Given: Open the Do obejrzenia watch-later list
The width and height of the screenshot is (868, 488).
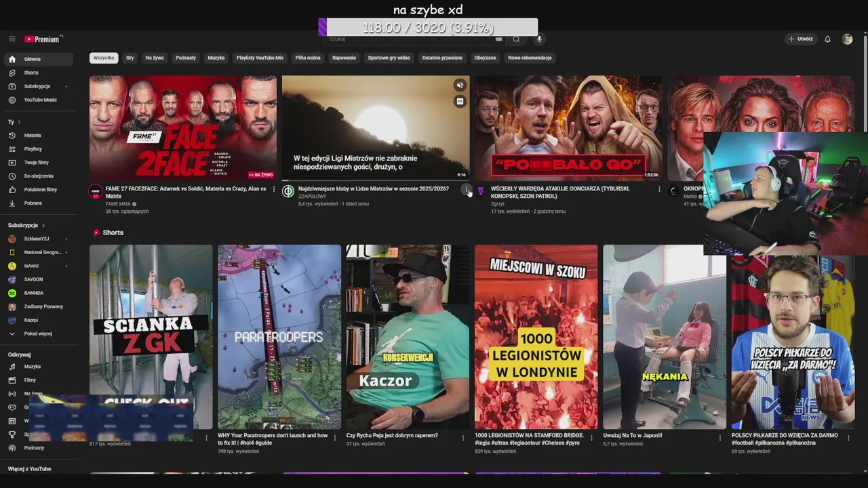Looking at the screenshot, I should [38, 176].
